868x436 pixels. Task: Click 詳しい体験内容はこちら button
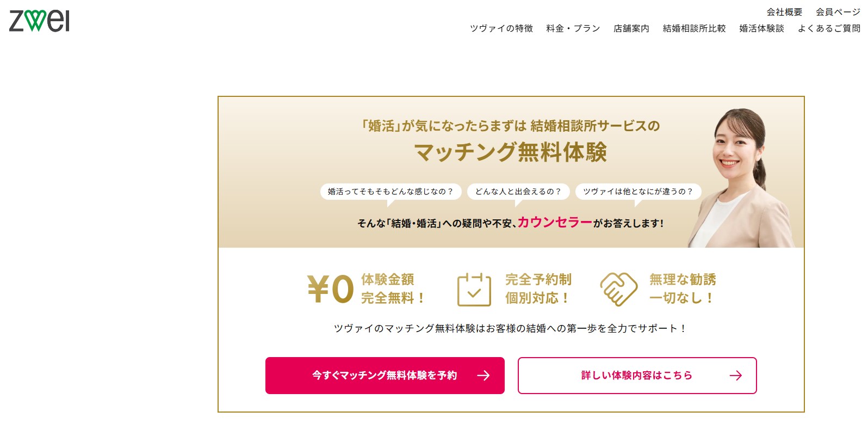tap(636, 376)
